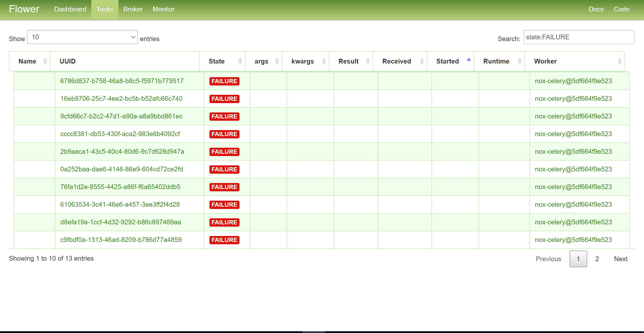
Task: Click the State column sort arrows icon
Action: click(240, 61)
